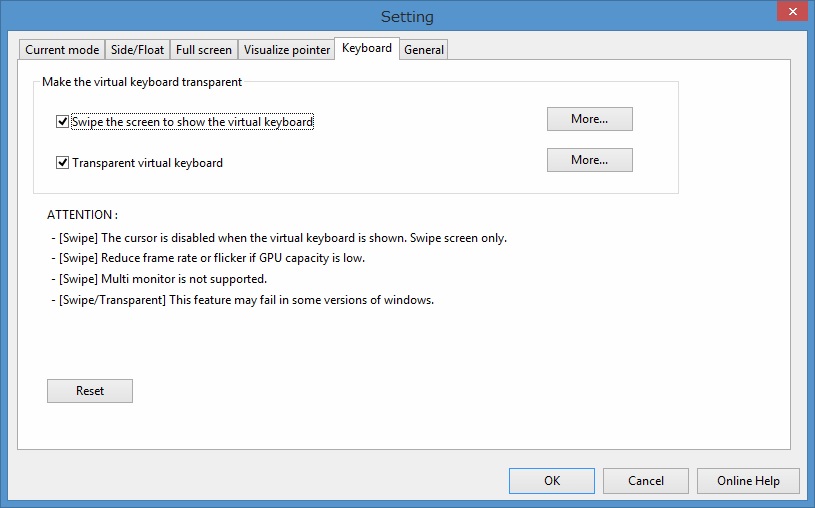The image size is (815, 508).
Task: Select the Full screen tab
Action: pyautogui.click(x=204, y=50)
